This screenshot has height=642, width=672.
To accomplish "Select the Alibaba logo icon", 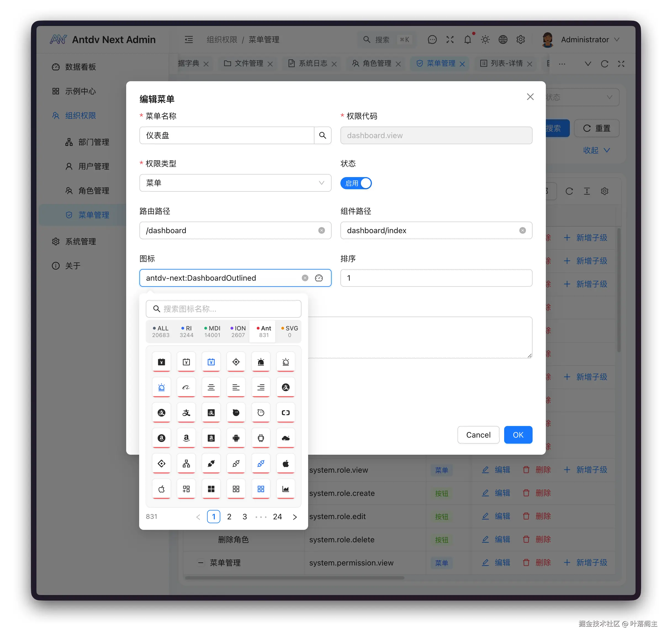I will (x=186, y=387).
